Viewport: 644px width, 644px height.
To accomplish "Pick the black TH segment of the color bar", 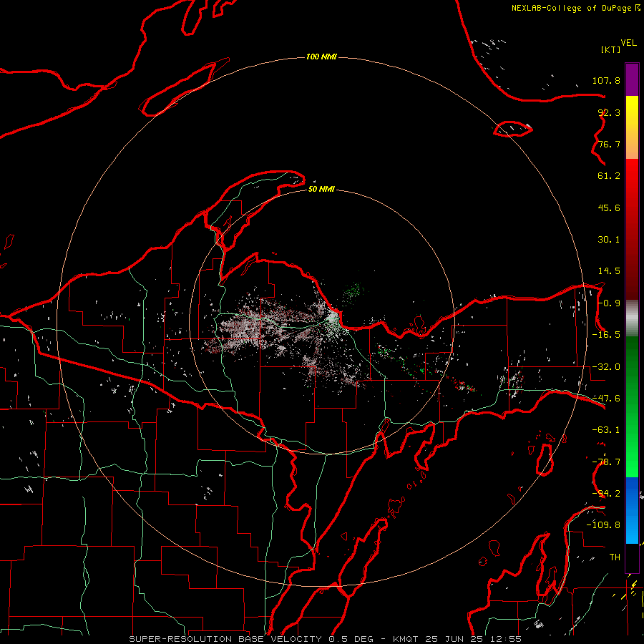I will pyautogui.click(x=632, y=557).
